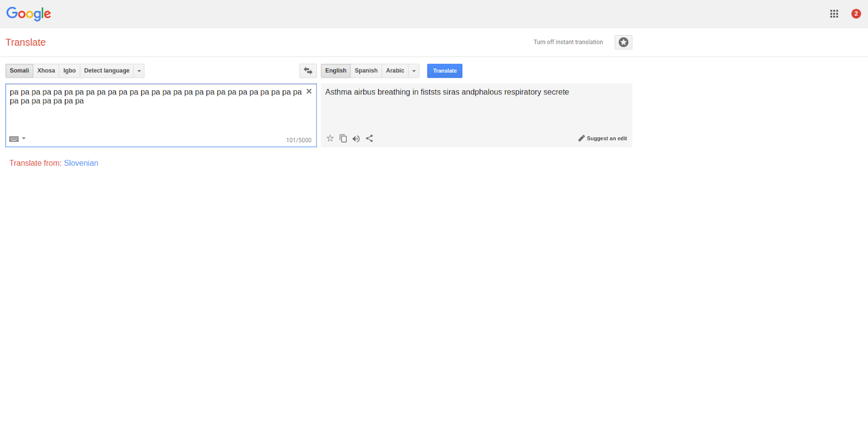
Task: Click the red Translate page title
Action: [x=25, y=42]
